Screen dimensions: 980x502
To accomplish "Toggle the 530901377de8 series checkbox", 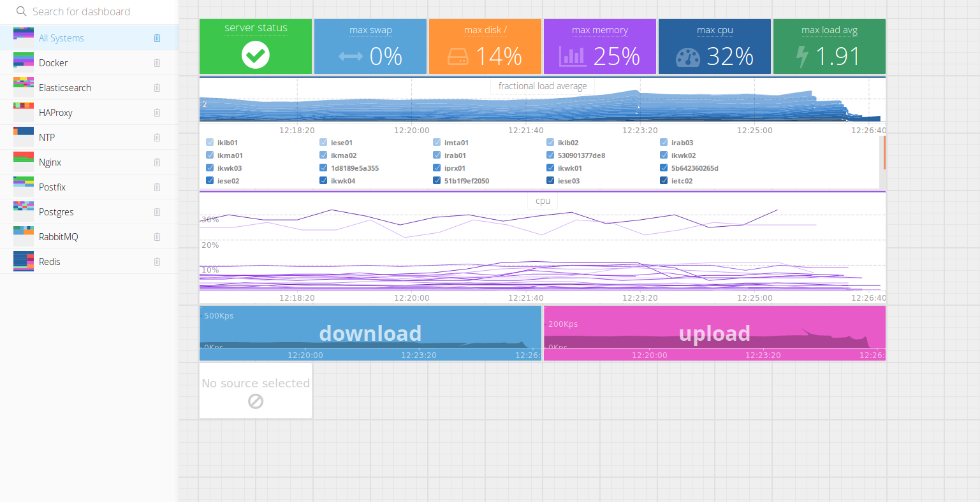I will click(550, 155).
